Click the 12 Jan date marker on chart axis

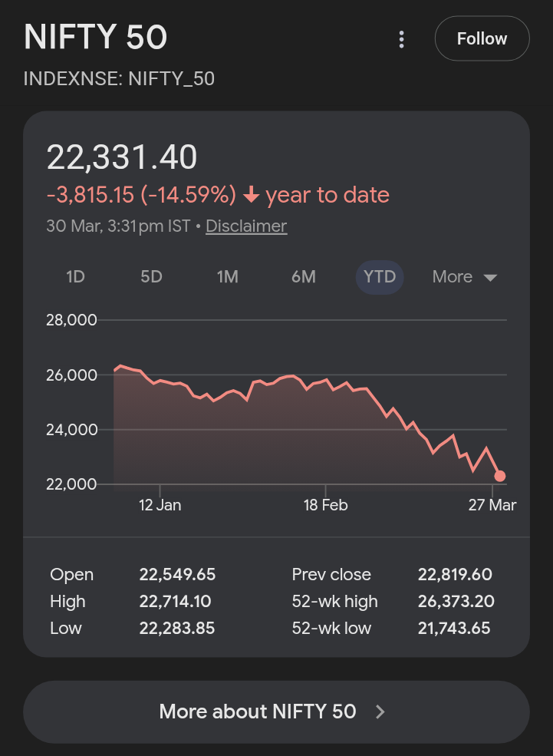[x=160, y=505]
